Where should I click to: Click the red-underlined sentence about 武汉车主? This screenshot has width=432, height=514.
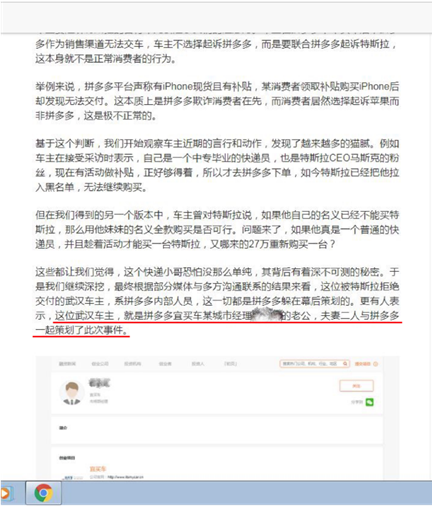(x=218, y=322)
